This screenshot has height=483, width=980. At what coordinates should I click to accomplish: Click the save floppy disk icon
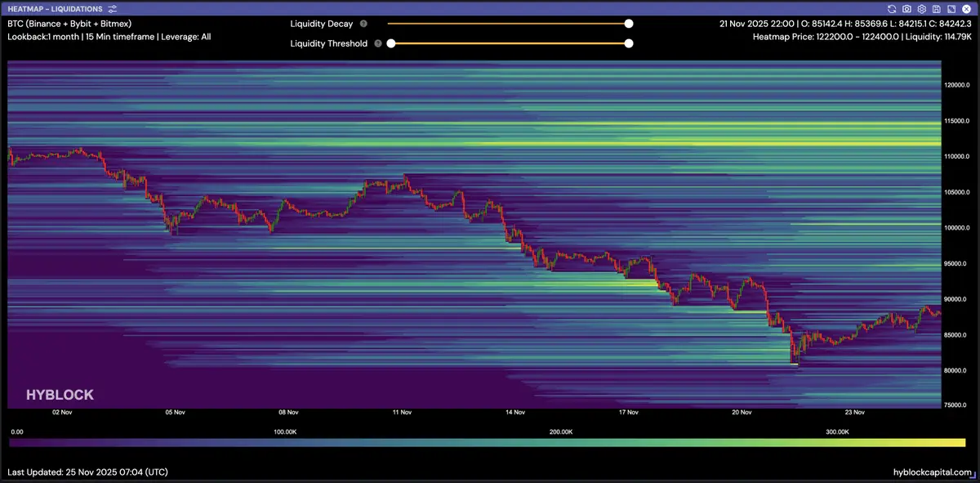936,9
